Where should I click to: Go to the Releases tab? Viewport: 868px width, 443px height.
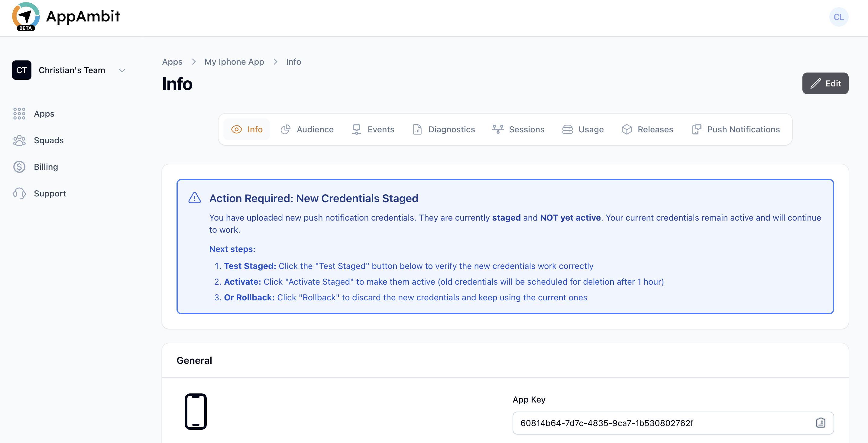pyautogui.click(x=647, y=129)
